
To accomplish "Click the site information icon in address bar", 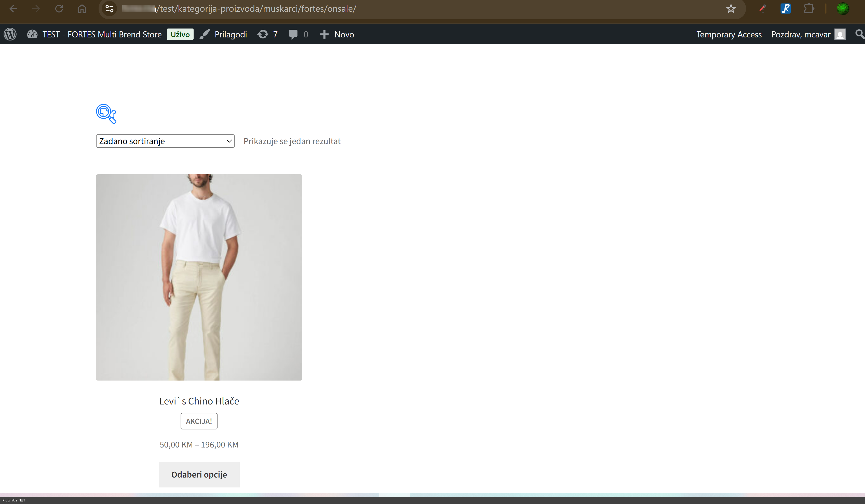I will coord(110,9).
